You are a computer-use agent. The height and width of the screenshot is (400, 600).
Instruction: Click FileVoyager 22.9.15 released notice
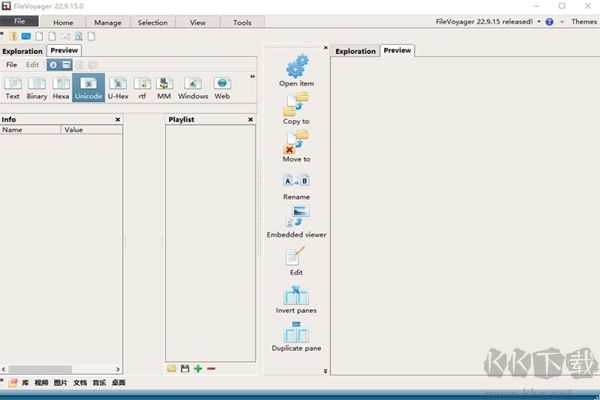(484, 22)
